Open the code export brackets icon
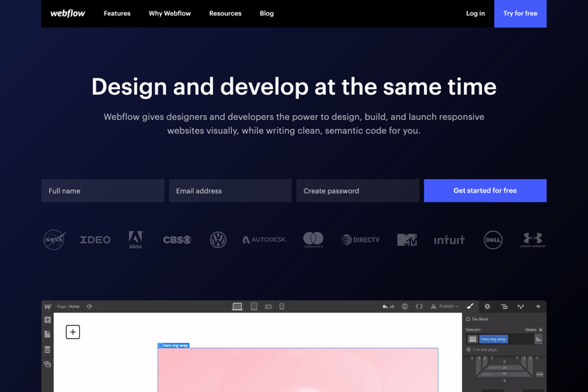Image resolution: width=588 pixels, height=392 pixels. [x=419, y=306]
